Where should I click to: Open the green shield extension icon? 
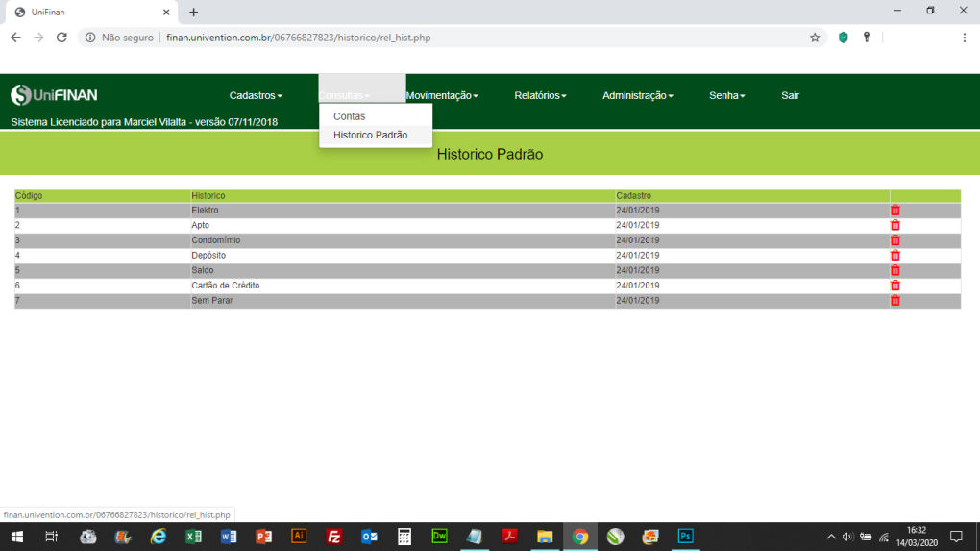pos(844,38)
